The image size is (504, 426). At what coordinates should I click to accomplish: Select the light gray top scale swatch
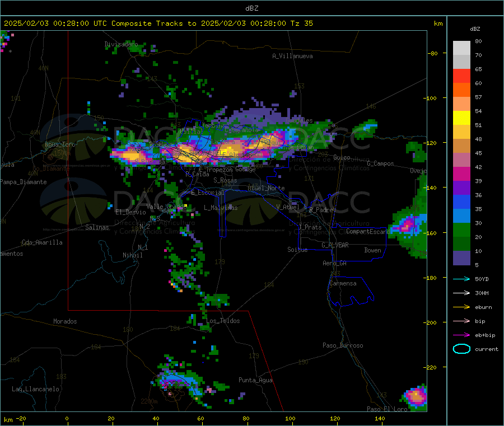click(461, 48)
